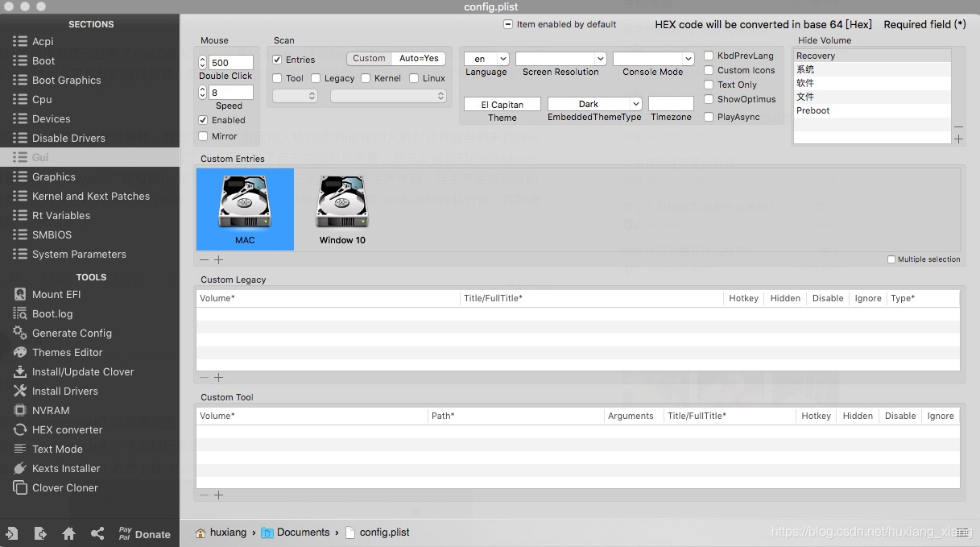980x547 pixels.
Task: Toggle the Scan Legacy checkbox
Action: [x=316, y=78]
